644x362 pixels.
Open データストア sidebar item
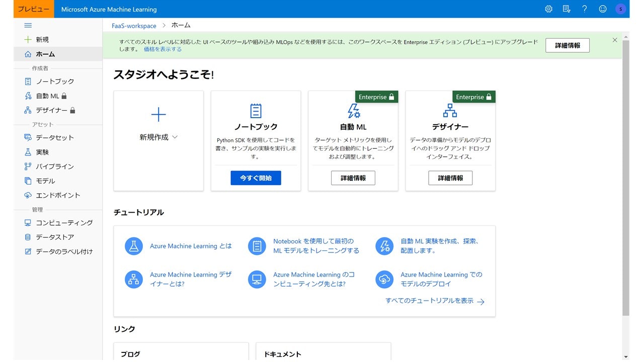(x=58, y=237)
